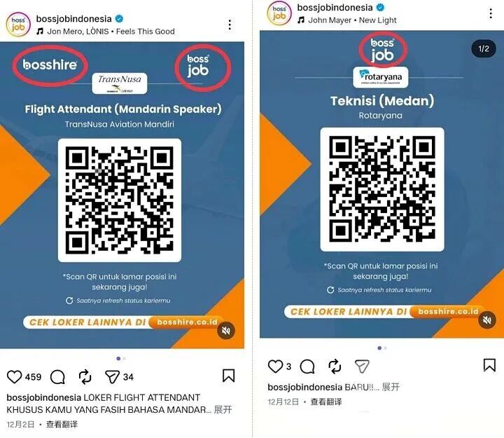Open comments on the Teknisi (Medan) post
This screenshot has height=438, width=504.
tap(307, 367)
